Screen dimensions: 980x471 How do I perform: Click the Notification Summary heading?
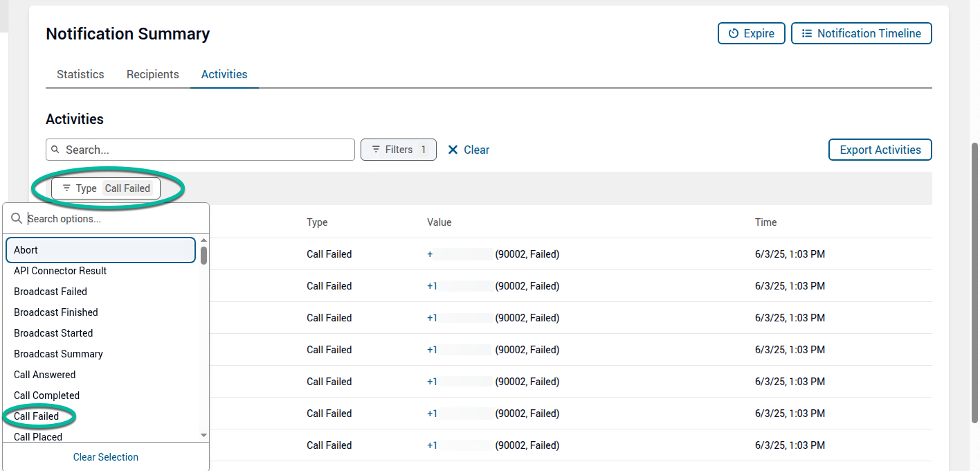(128, 34)
